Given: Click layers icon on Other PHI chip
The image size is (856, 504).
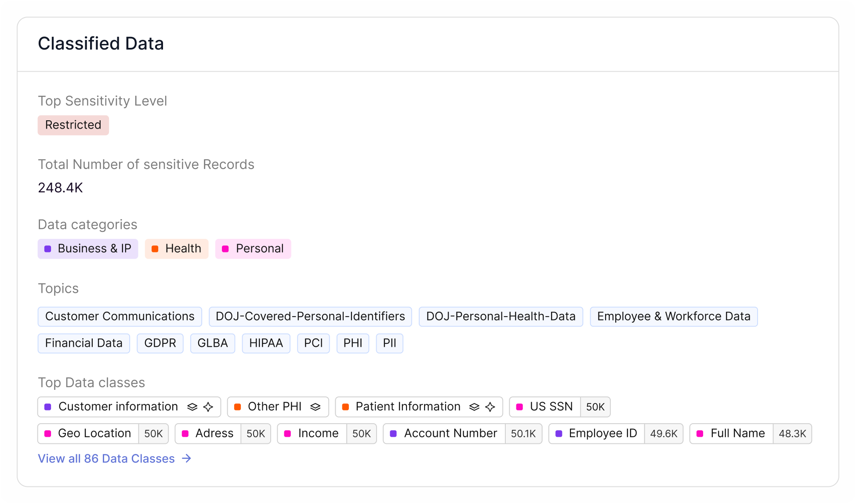Looking at the screenshot, I should click(315, 407).
